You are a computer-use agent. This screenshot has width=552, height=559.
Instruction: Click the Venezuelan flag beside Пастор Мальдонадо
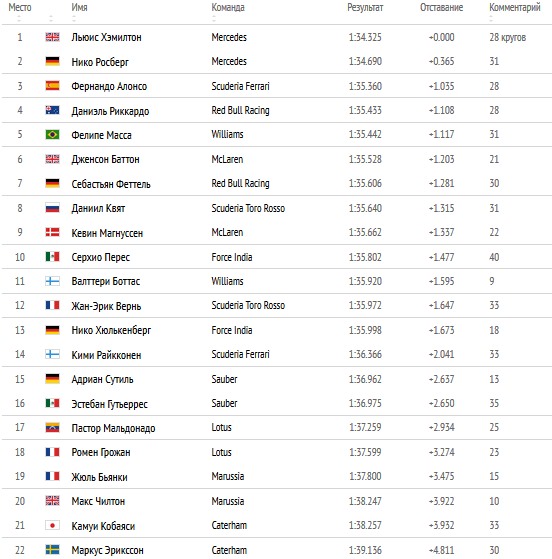[x=52, y=427]
